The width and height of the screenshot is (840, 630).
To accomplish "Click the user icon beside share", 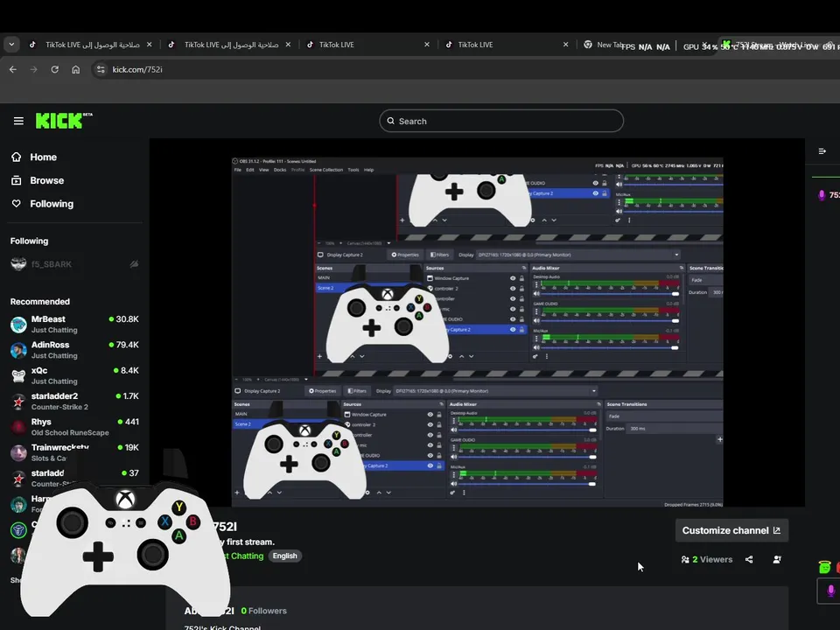I will coord(777,559).
